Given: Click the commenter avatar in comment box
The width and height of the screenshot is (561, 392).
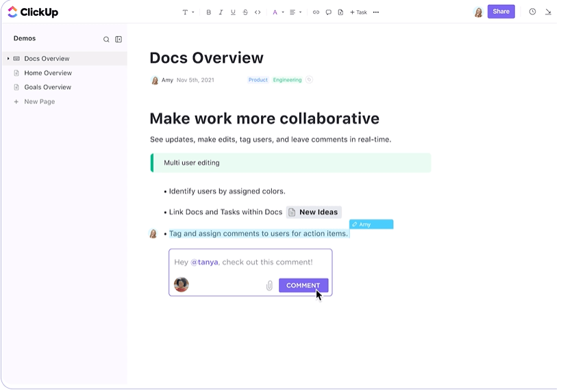Looking at the screenshot, I should [x=182, y=285].
